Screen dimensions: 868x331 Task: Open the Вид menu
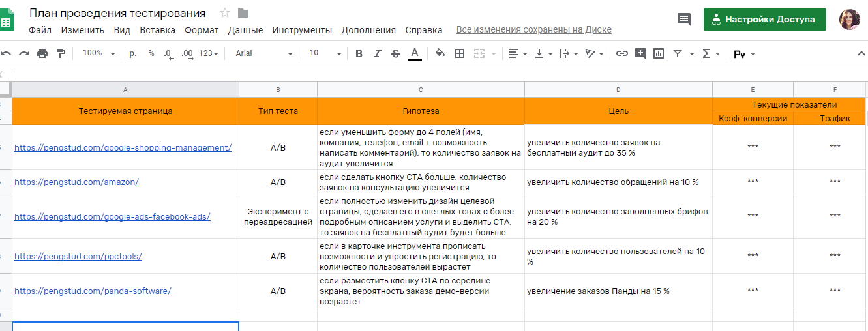[122, 30]
